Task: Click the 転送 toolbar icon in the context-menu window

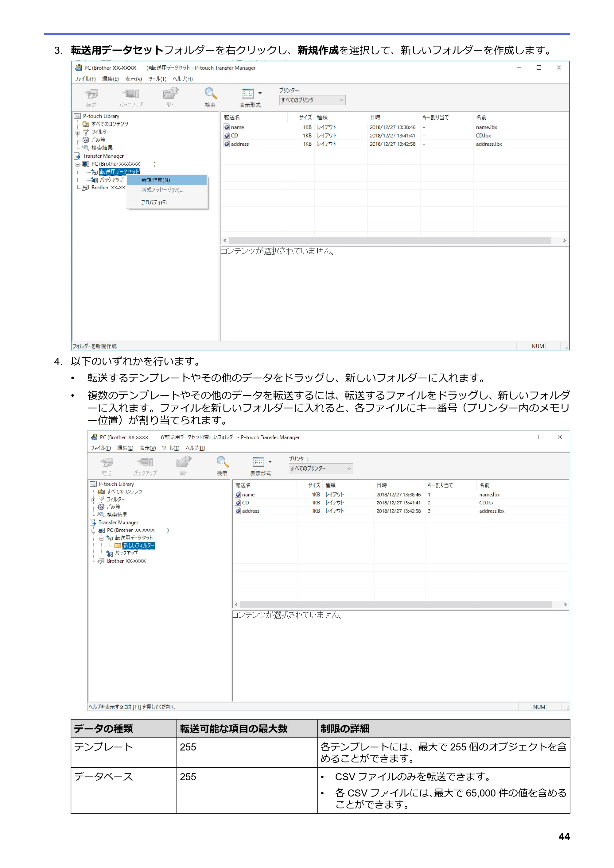Action: click(x=91, y=93)
